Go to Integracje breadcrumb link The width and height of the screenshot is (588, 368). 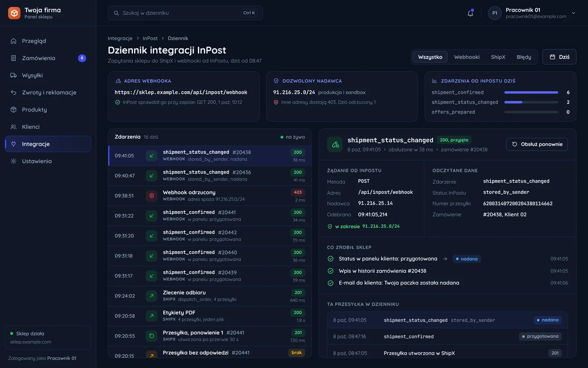120,38
